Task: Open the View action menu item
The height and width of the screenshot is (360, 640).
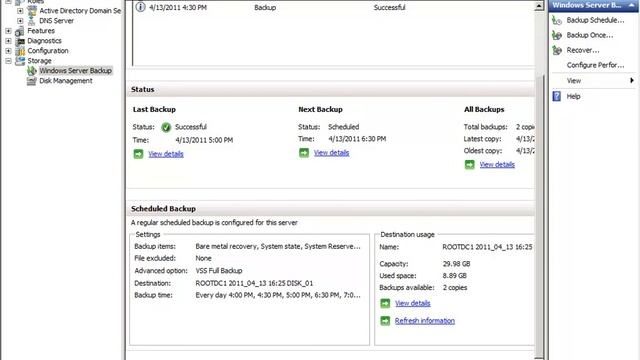Action: (x=573, y=81)
